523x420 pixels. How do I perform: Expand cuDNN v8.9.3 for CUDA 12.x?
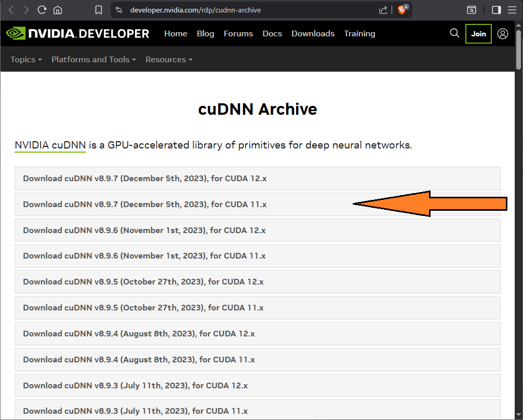[x=258, y=385]
